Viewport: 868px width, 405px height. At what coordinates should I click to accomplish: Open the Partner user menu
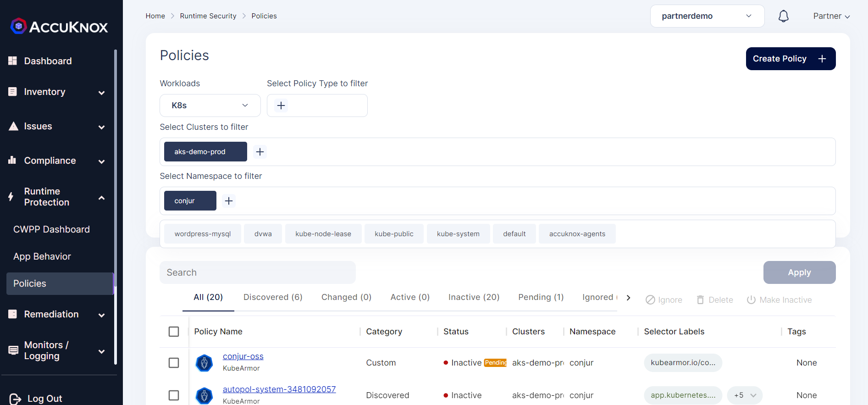pyautogui.click(x=831, y=16)
